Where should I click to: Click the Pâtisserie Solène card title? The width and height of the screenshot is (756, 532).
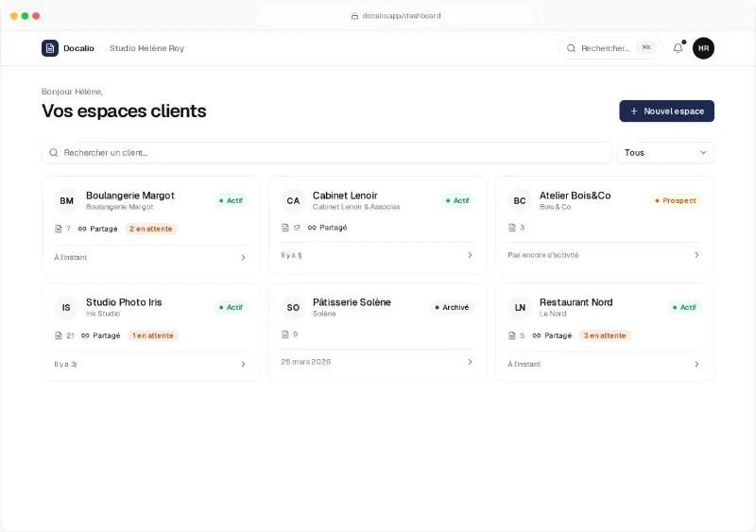click(x=352, y=302)
